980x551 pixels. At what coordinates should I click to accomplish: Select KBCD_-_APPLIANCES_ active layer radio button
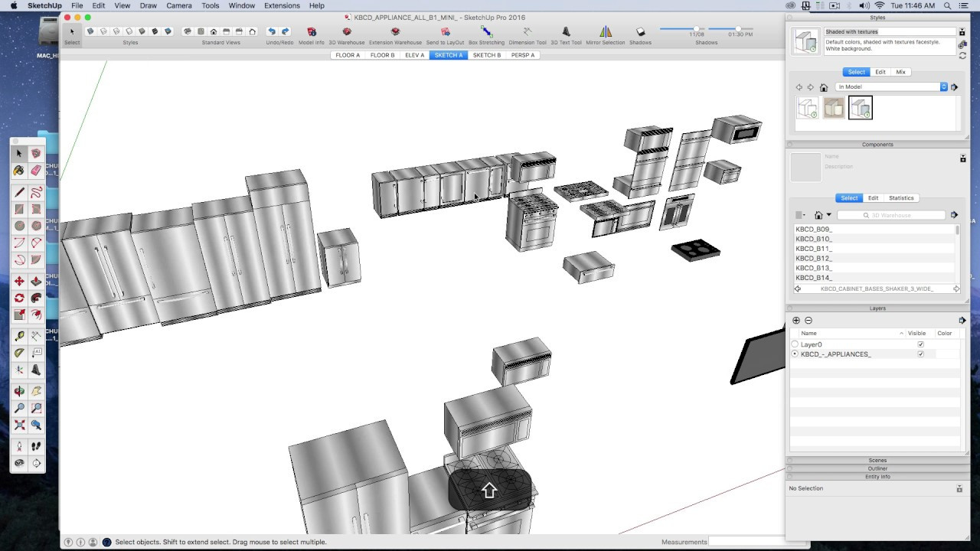click(x=795, y=354)
